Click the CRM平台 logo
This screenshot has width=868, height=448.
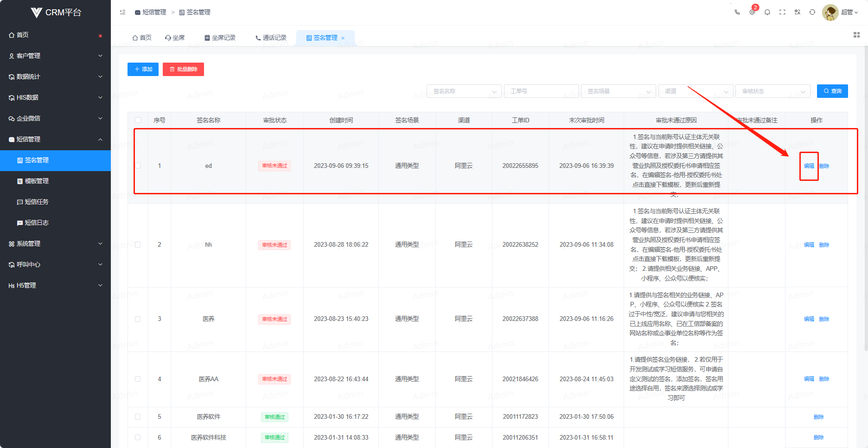[x=56, y=13]
